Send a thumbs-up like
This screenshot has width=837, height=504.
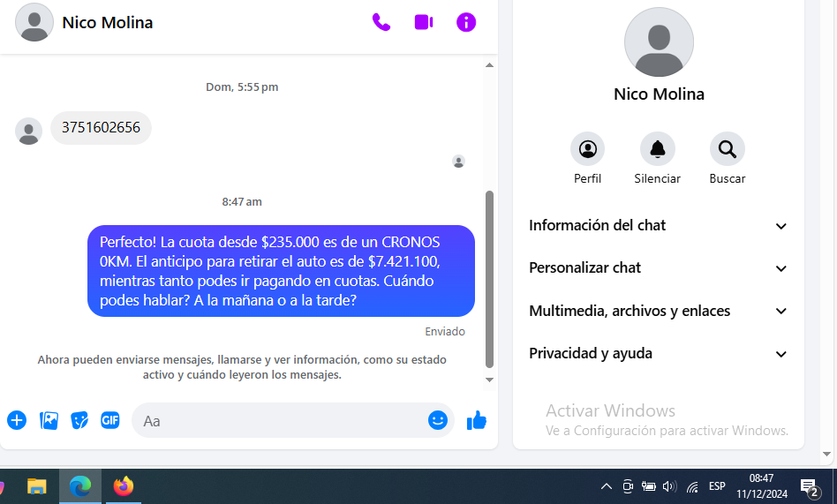pos(477,421)
